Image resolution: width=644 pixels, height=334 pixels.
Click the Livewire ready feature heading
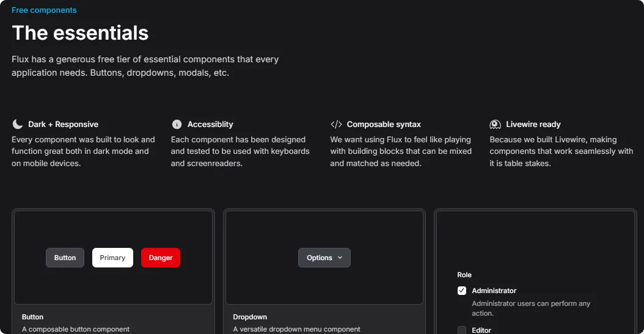click(x=533, y=124)
